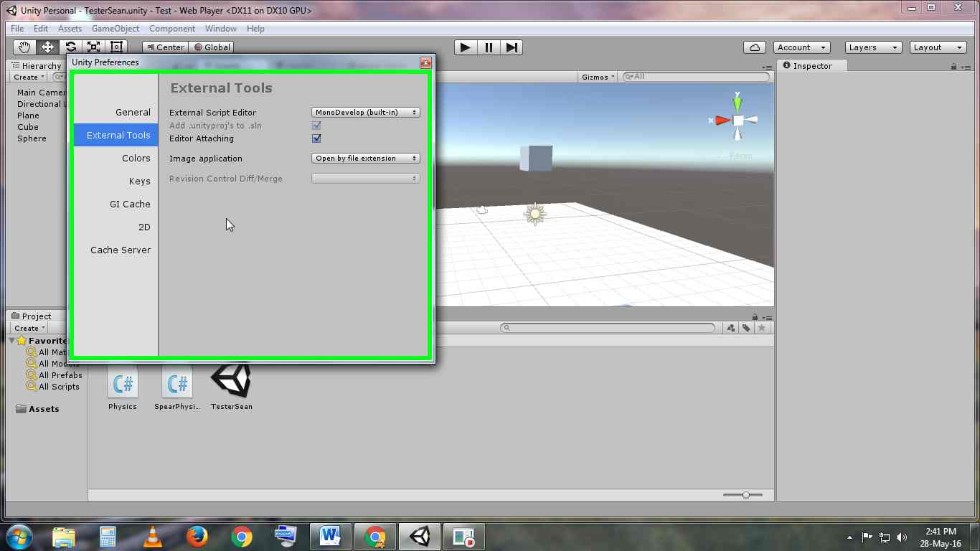Viewport: 980px width, 551px height.
Task: Click the Step frame button
Action: (512, 47)
